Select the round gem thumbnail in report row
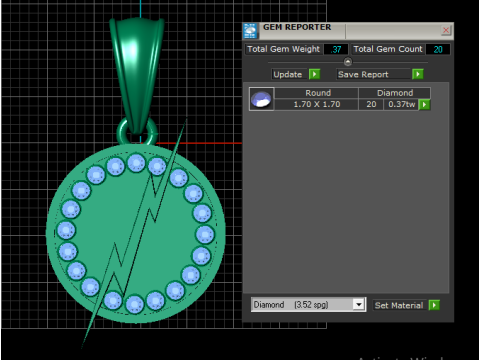480x360 pixels. point(261,99)
